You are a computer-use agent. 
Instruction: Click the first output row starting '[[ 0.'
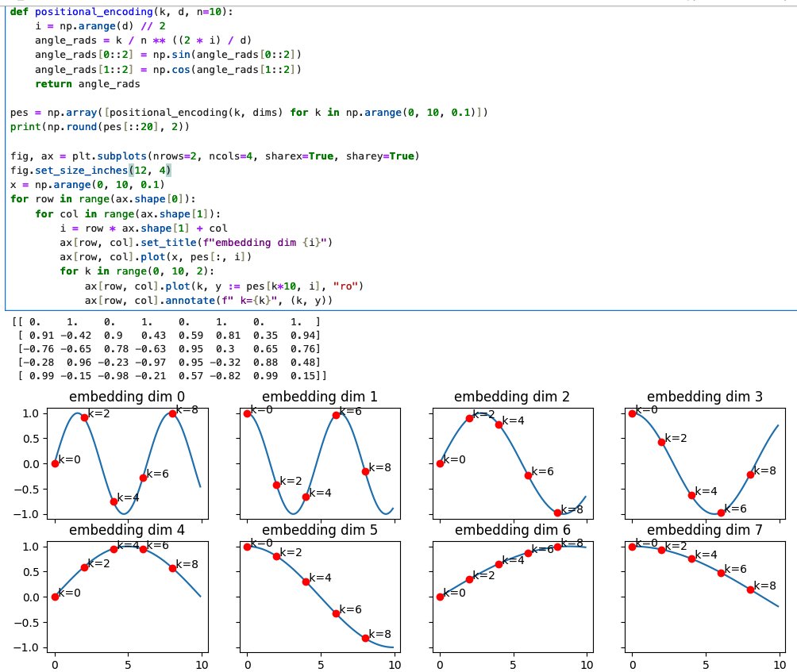point(166,321)
